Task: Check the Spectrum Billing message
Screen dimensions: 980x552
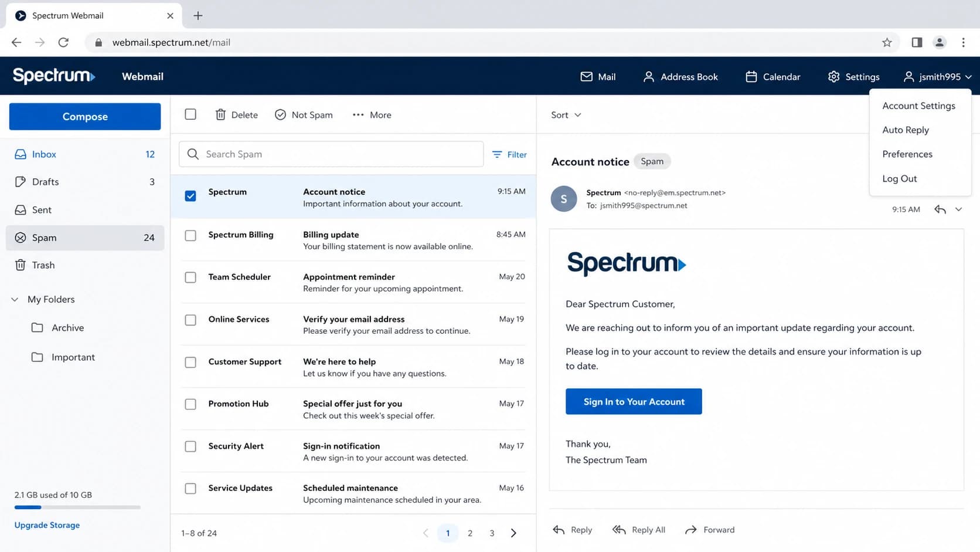Action: [x=190, y=235]
